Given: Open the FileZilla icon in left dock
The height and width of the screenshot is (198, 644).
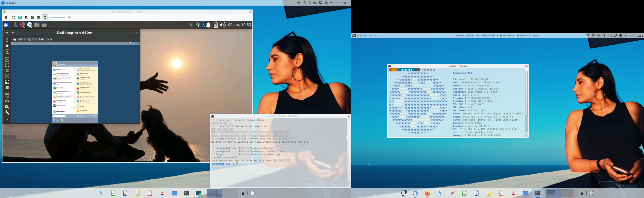Looking at the screenshot, I should click(x=162, y=193).
